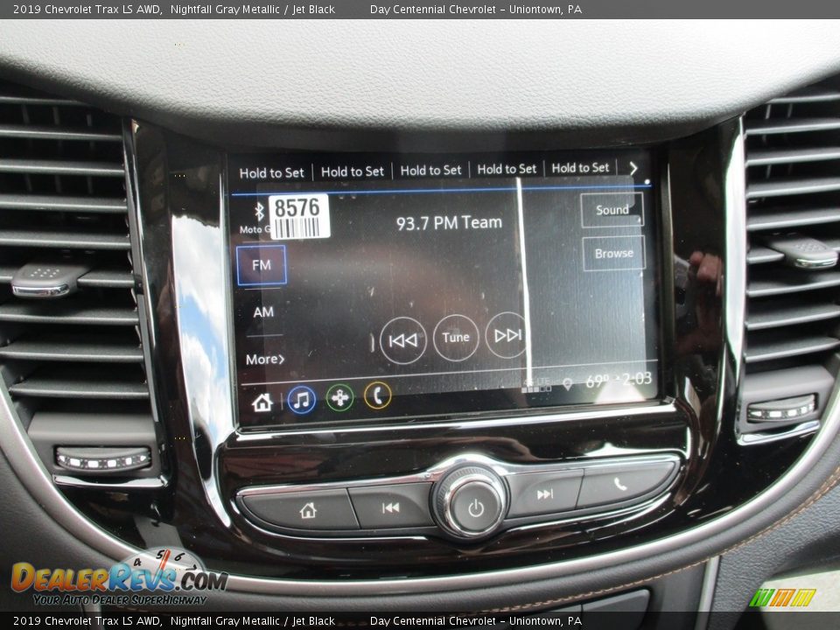Expand the More menu
840x630 pixels.
click(x=266, y=359)
